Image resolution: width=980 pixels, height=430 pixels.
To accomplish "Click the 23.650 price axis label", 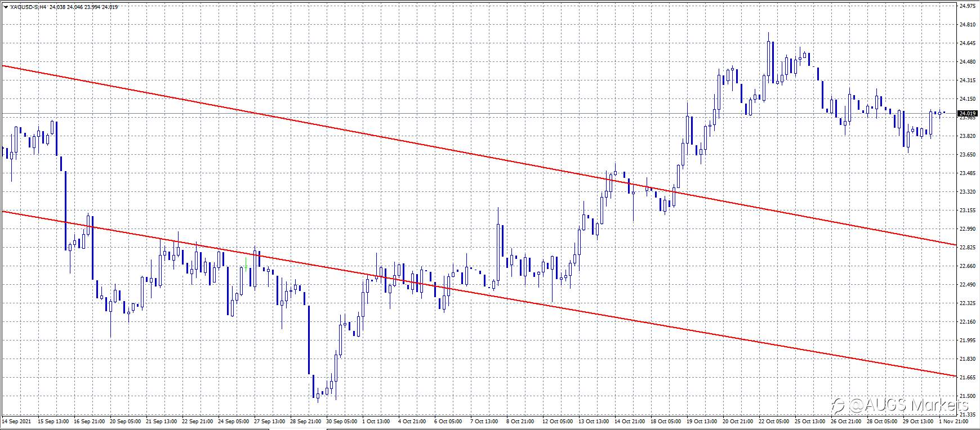I will 968,155.
